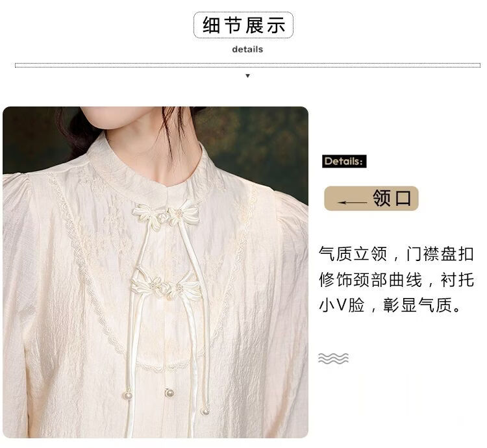487x448 pixels.
Task: Click the 小V脸，彰显气质 description line
Action: point(390,305)
